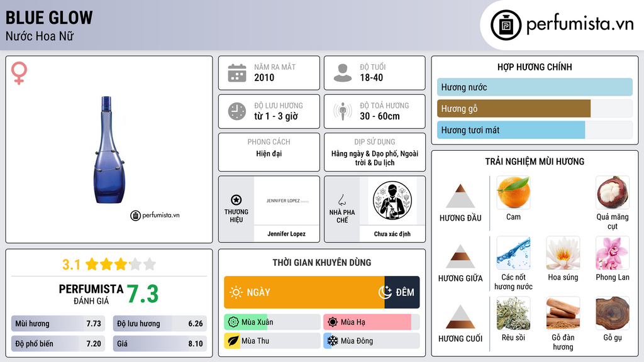The height and width of the screenshot is (362, 644).
Task: Click the Hương tươi mát accord bar
Action: [535, 129]
